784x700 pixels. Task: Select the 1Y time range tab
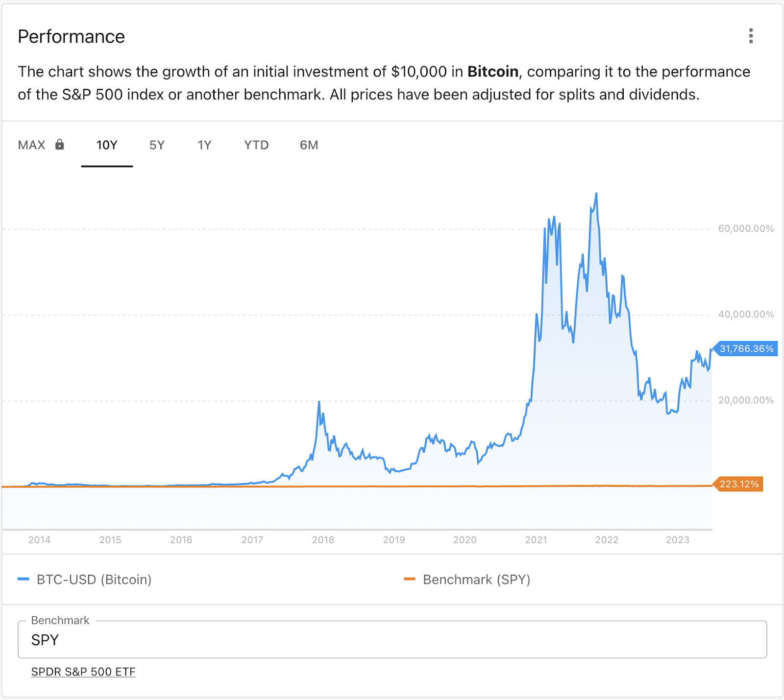pos(204,145)
